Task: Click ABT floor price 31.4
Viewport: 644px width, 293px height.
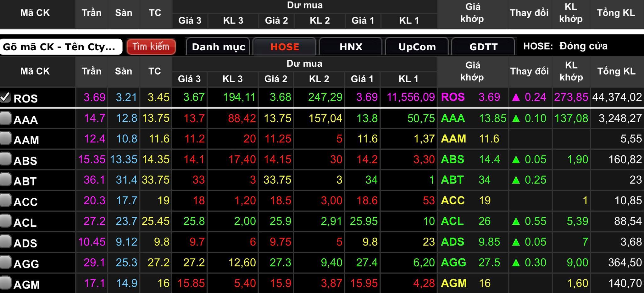Action: (x=126, y=180)
